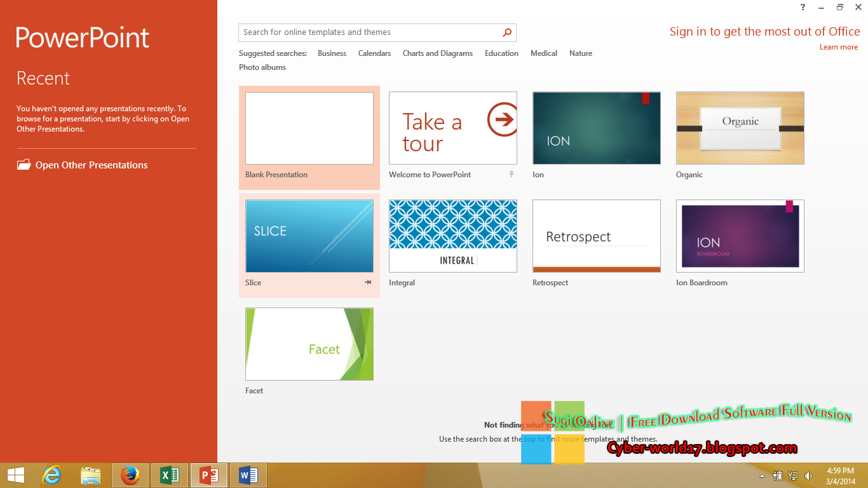Minimize the PowerPoint window
Viewport: 868px width, 488px height.
point(822,7)
